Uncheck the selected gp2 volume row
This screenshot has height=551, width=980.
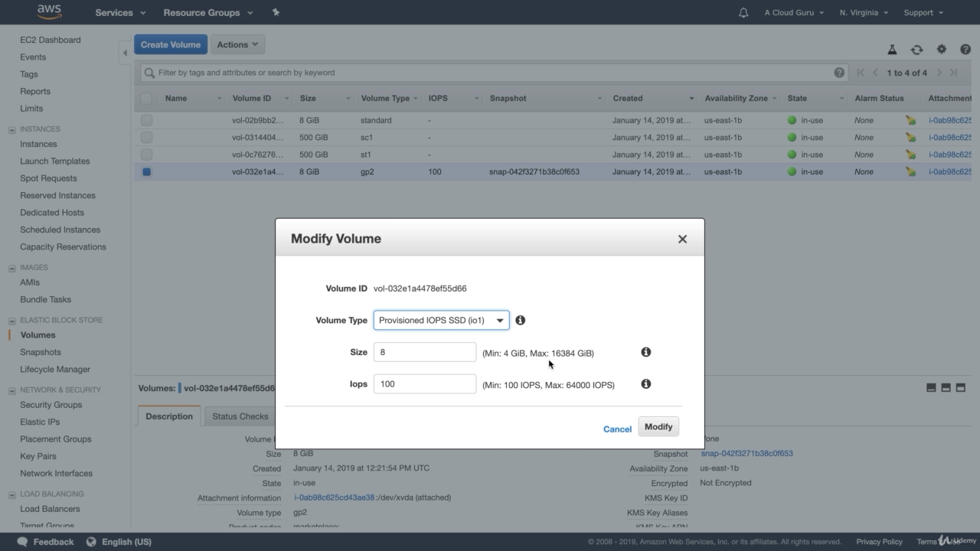click(x=146, y=171)
